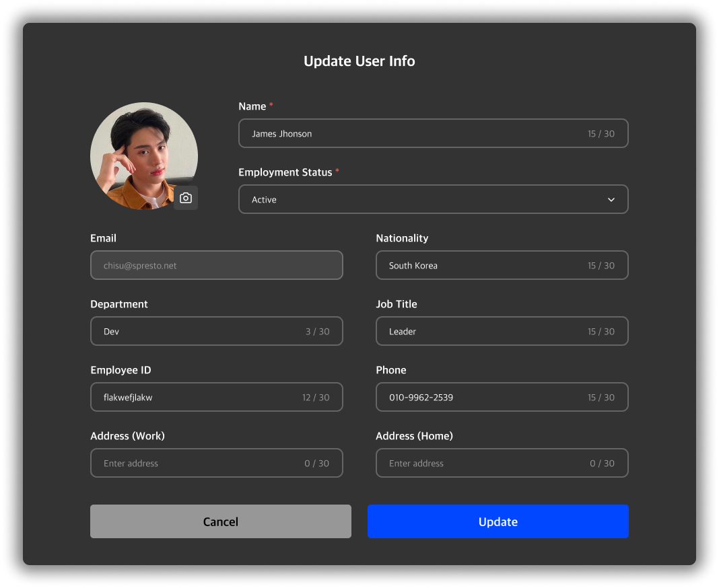Open the Employment Status dropdown showing Active
Screen dimensions: 719x588
pyautogui.click(x=433, y=199)
